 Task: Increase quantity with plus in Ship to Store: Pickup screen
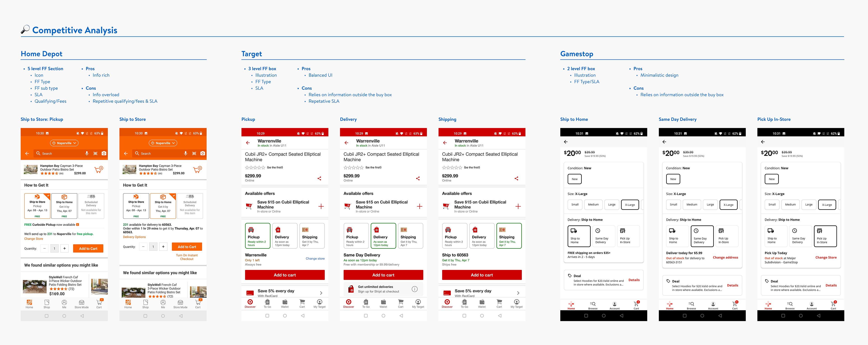(64, 248)
